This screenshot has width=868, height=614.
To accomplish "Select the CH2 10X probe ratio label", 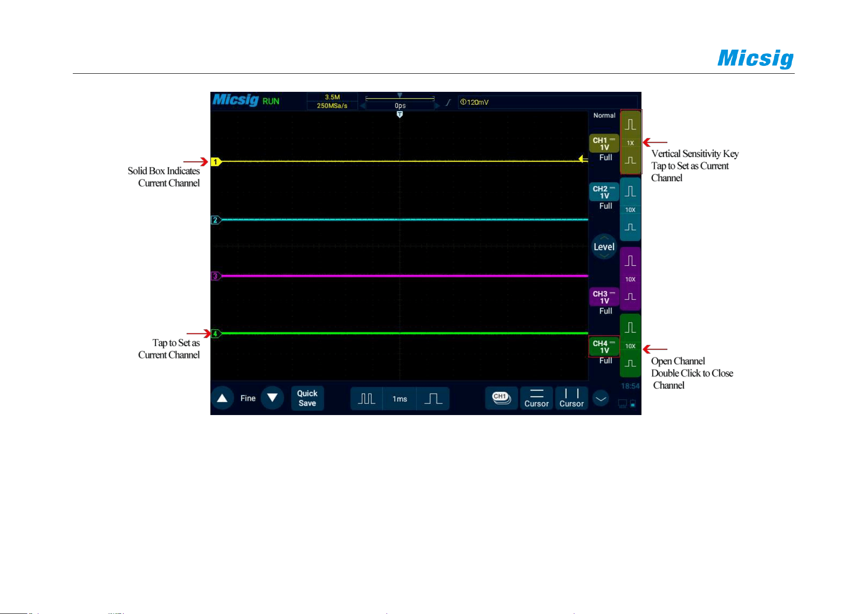I will point(631,210).
